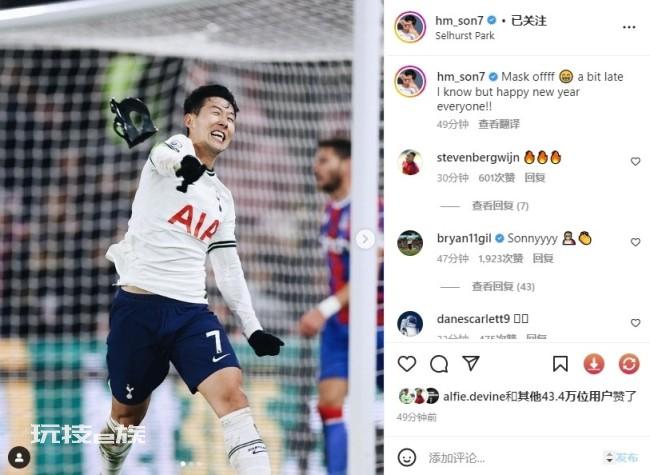The width and height of the screenshot is (650, 475).
Task: Open comments via the speech bubble icon
Action: pos(439,364)
